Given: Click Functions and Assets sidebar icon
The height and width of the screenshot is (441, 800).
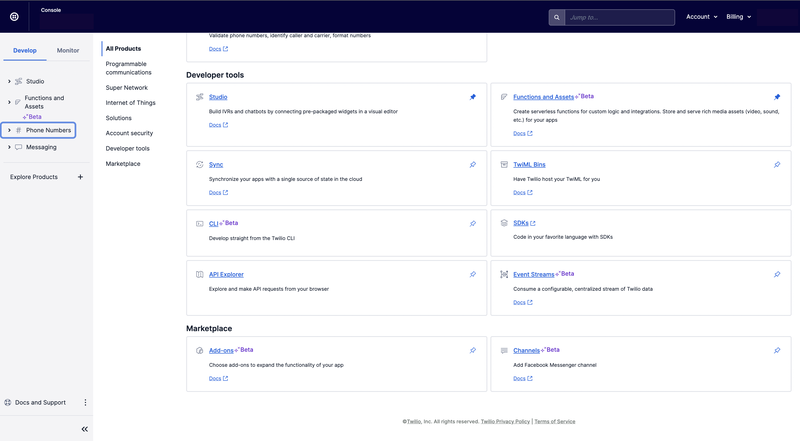Looking at the screenshot, I should tap(17, 102).
